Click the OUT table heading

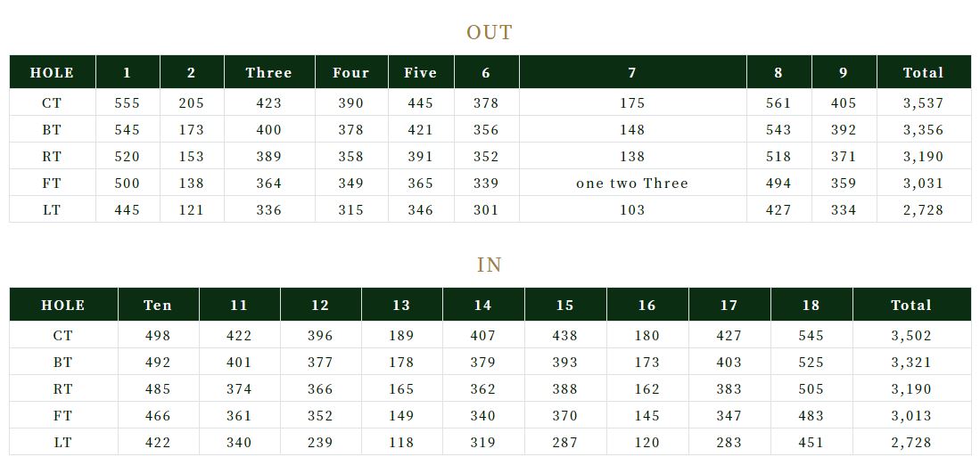tap(490, 32)
